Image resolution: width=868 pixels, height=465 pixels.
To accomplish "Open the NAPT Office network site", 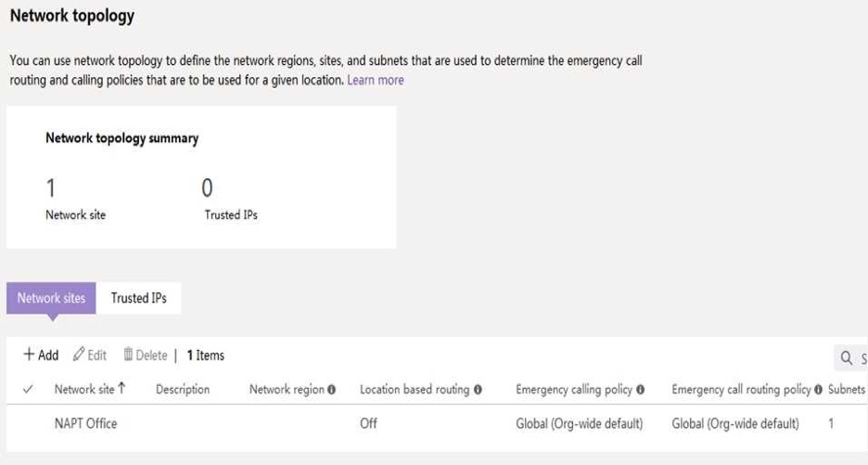I will pos(86,423).
